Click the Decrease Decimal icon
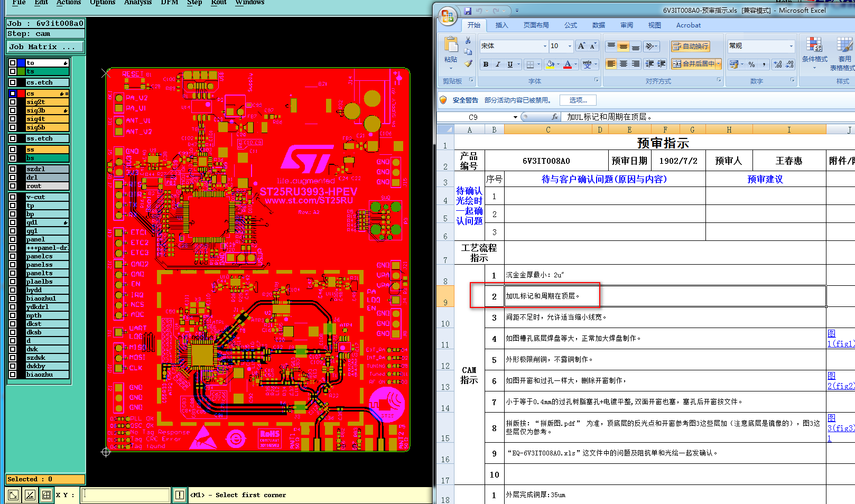The height and width of the screenshot is (504, 855). [x=789, y=64]
